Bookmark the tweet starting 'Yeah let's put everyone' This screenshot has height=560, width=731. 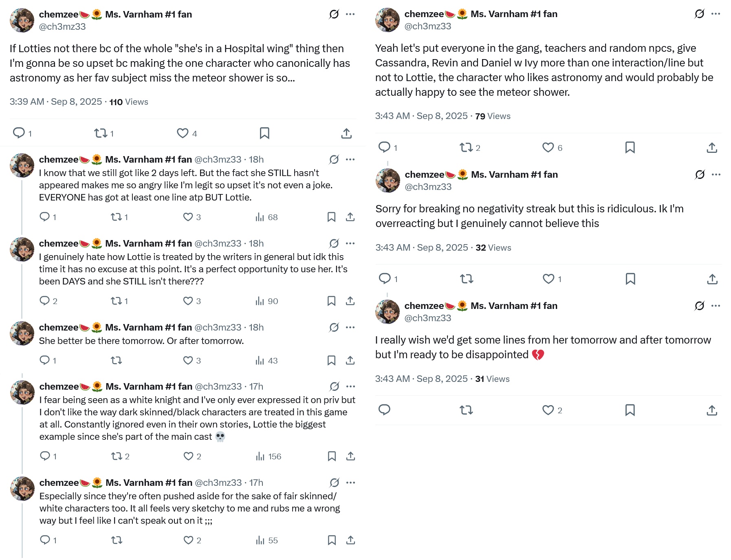(630, 148)
